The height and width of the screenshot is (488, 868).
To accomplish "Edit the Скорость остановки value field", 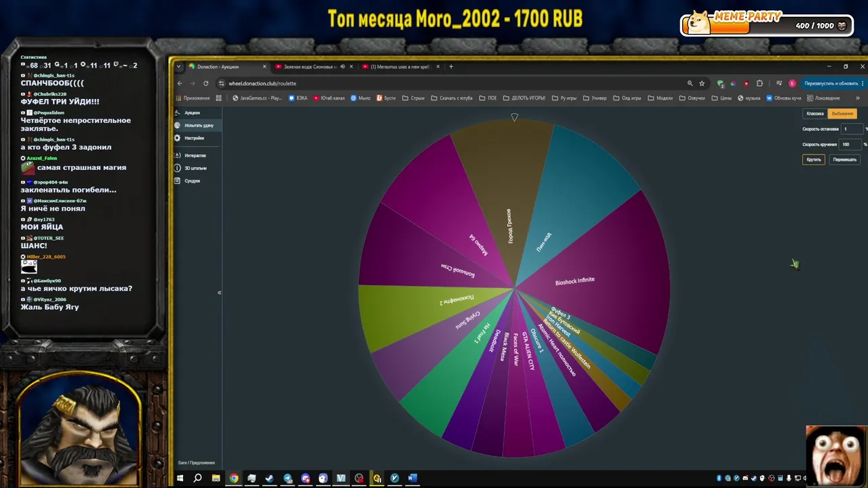I will (852, 129).
